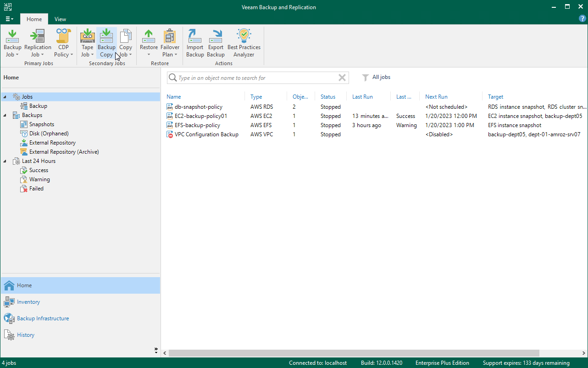Select Failed under Last 24 Hours

(36, 189)
